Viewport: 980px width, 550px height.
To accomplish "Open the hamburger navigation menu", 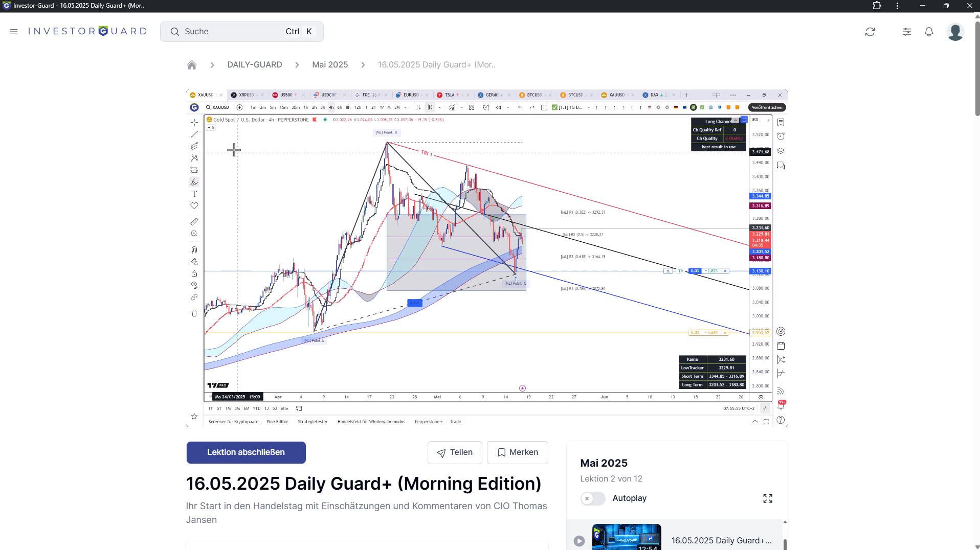I will (14, 32).
